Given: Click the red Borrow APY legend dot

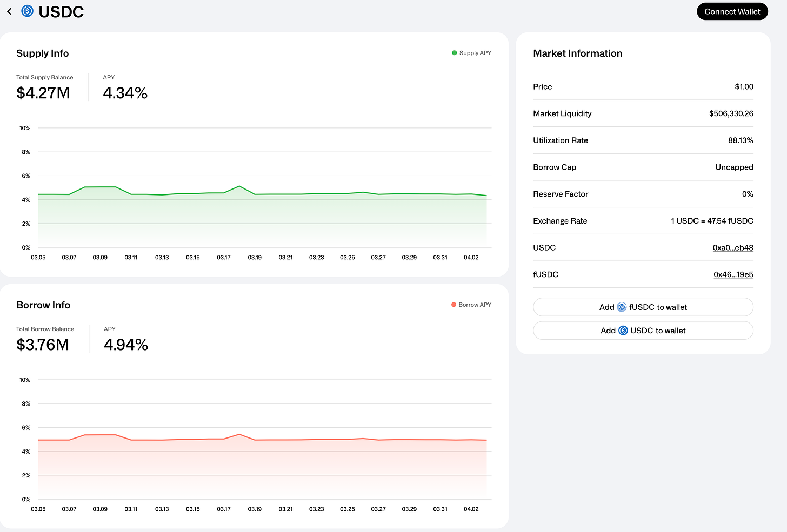Looking at the screenshot, I should [x=454, y=305].
